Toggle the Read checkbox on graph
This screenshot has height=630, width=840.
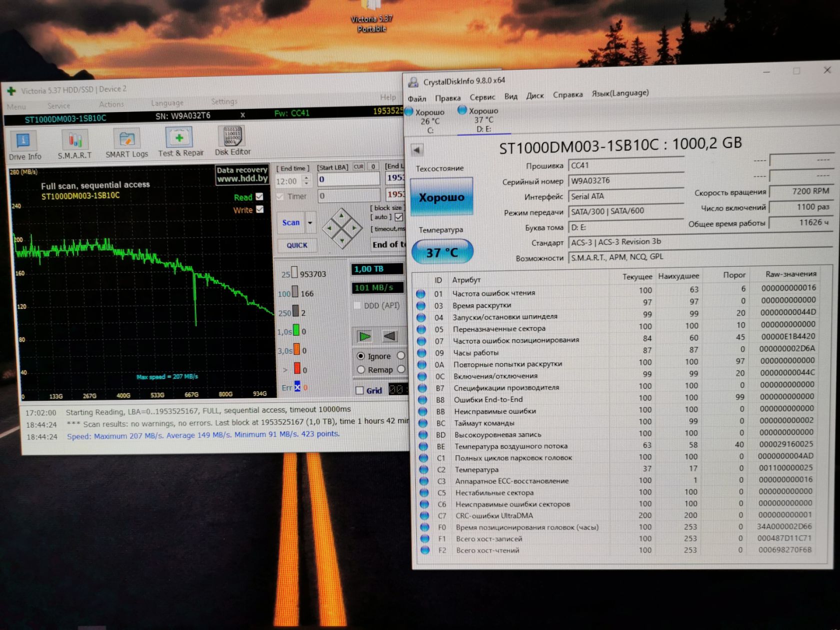click(259, 196)
